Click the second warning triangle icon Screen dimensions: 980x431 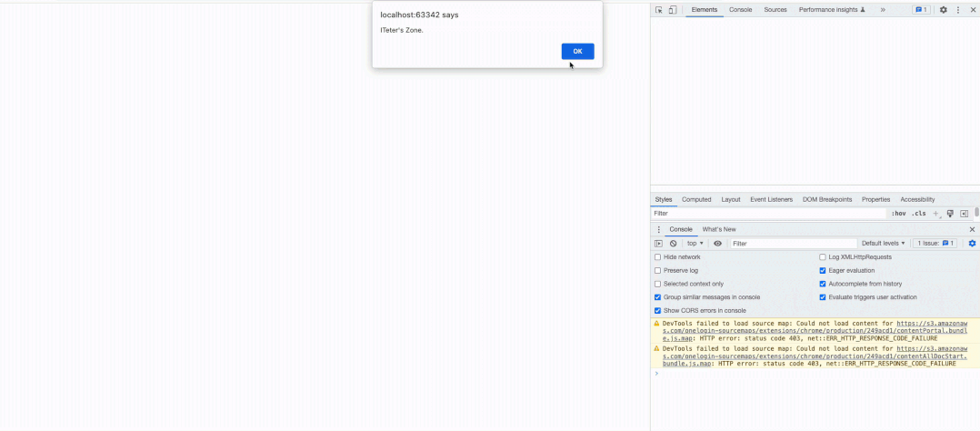point(656,348)
